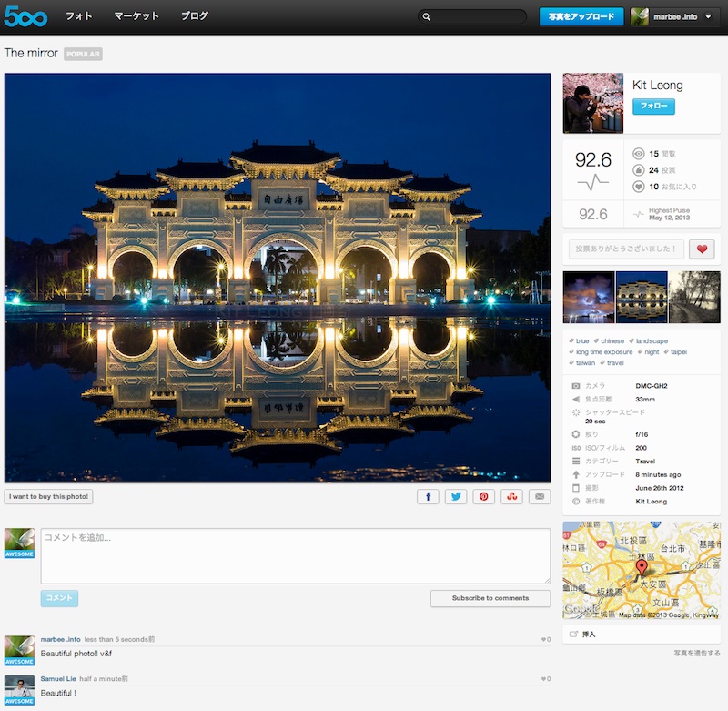Open the middle related photo thumbnail
The height and width of the screenshot is (711, 728).
(x=642, y=297)
